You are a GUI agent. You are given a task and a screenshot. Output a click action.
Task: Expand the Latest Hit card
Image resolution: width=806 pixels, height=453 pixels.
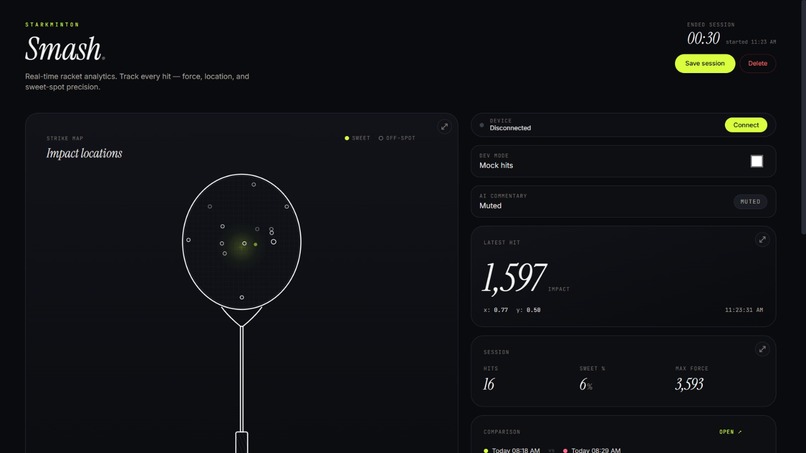762,240
